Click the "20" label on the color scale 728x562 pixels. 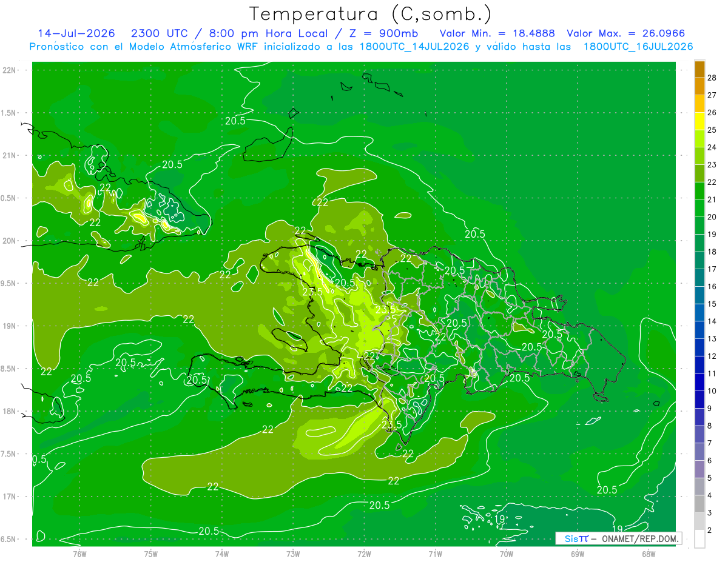tap(712, 217)
